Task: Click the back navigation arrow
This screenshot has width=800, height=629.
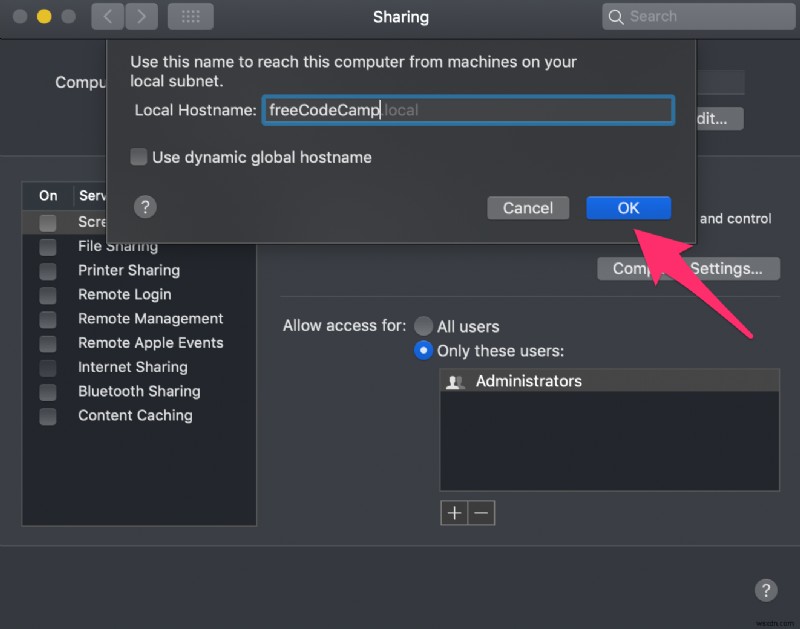Action: tap(107, 16)
